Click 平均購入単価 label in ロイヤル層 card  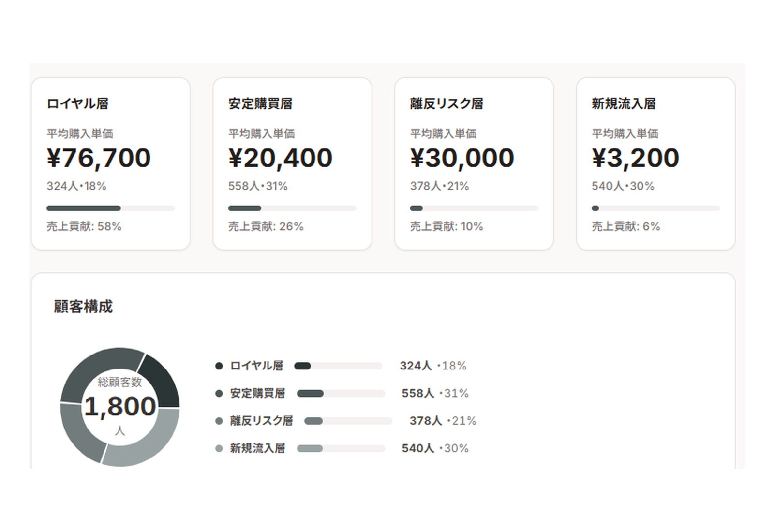point(80,133)
